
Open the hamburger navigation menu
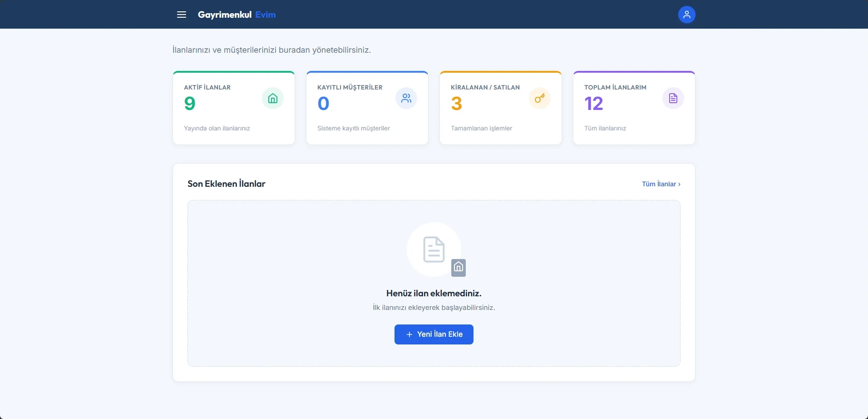coord(182,15)
